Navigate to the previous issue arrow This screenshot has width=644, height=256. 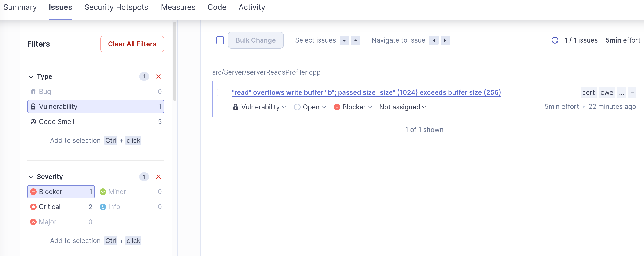click(x=434, y=40)
